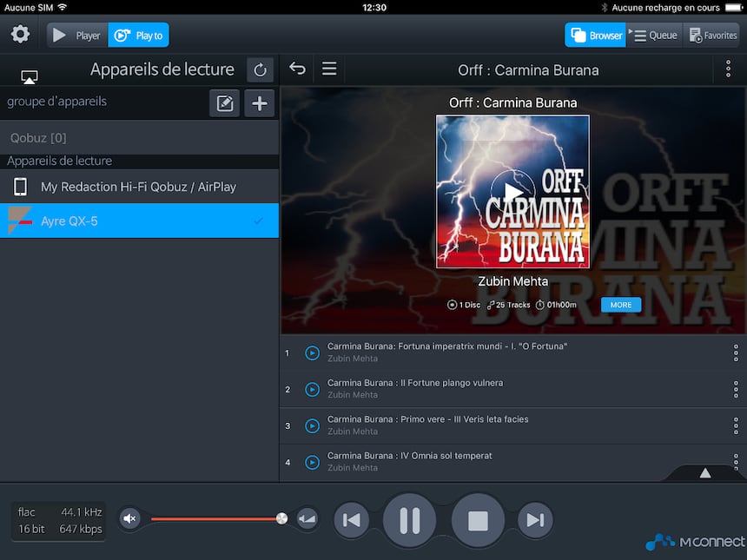Tap the AirPlay icon beside Appareils de lecture
The image size is (747, 560).
29,76
